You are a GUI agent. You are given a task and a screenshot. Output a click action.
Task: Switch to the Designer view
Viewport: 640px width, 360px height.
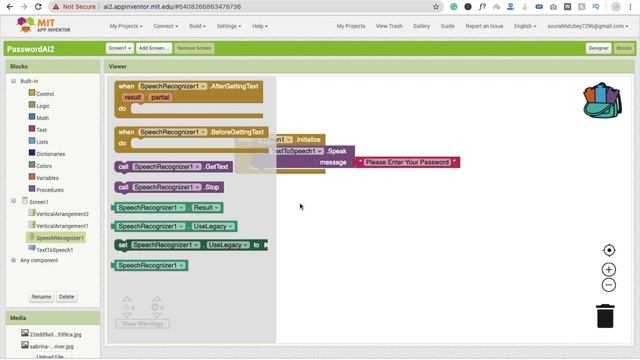pos(598,48)
